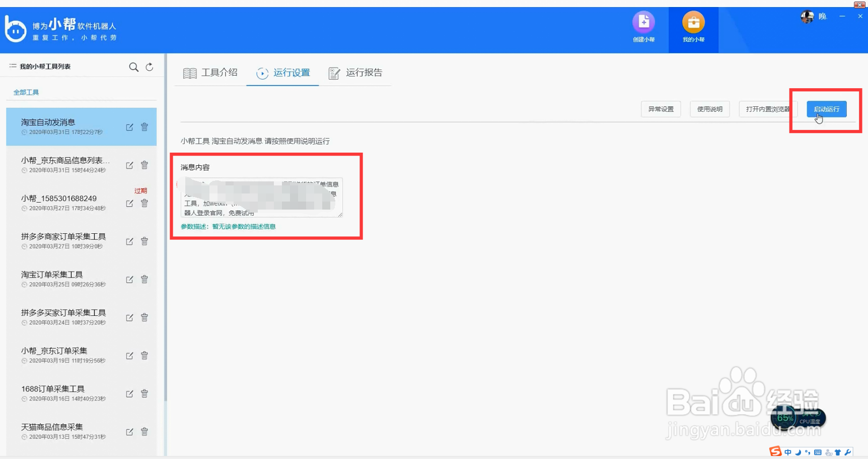Delete the 小帮_京东商品信息列表 tool
868x459 pixels.
coord(144,165)
